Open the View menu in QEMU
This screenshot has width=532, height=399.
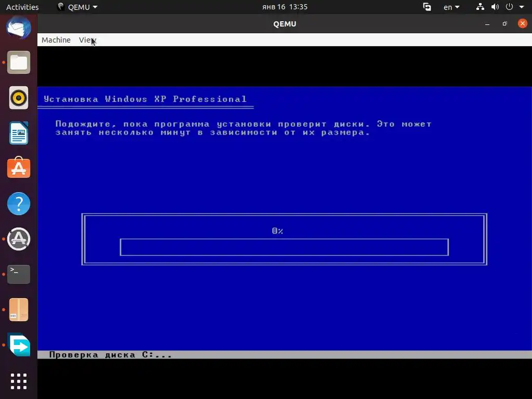[x=87, y=40]
